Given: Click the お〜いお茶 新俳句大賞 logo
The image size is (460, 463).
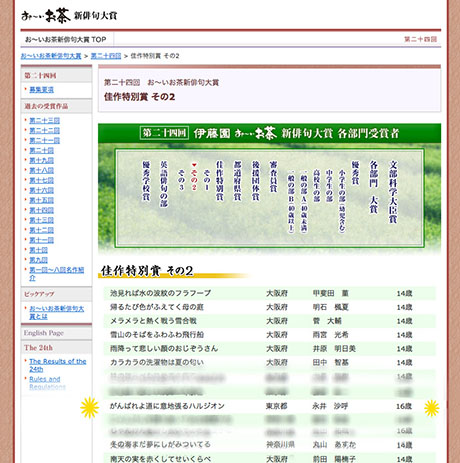Looking at the screenshot, I should 69,15.
